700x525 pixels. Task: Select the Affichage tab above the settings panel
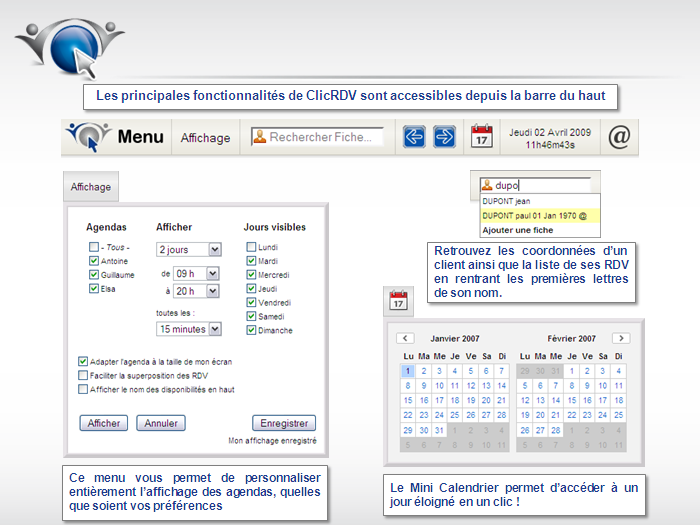click(91, 187)
